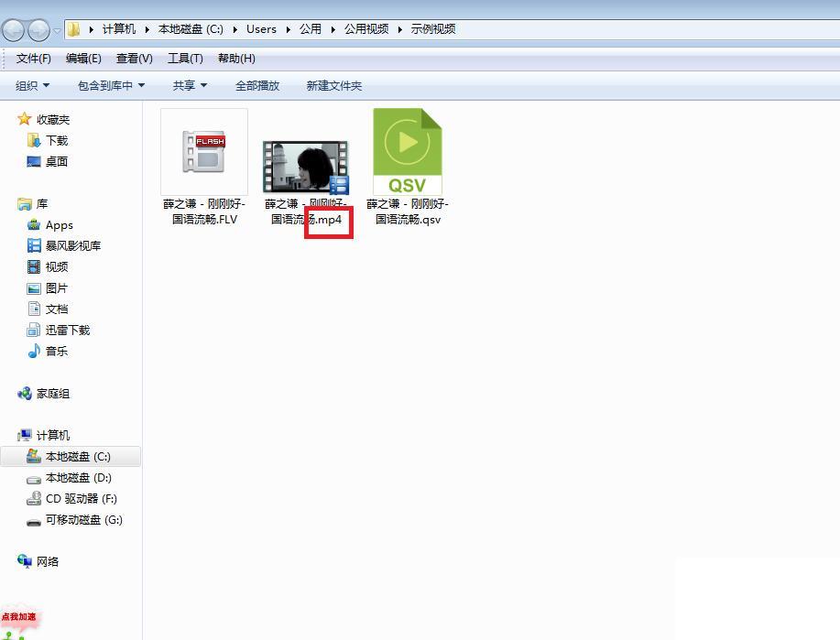Open the 视频 library
840x640 pixels.
[x=57, y=266]
